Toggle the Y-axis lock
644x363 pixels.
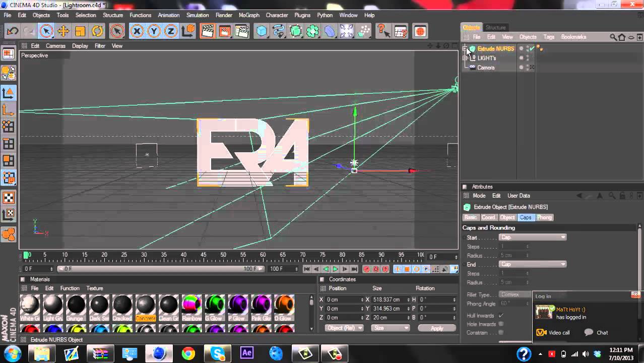(x=154, y=31)
